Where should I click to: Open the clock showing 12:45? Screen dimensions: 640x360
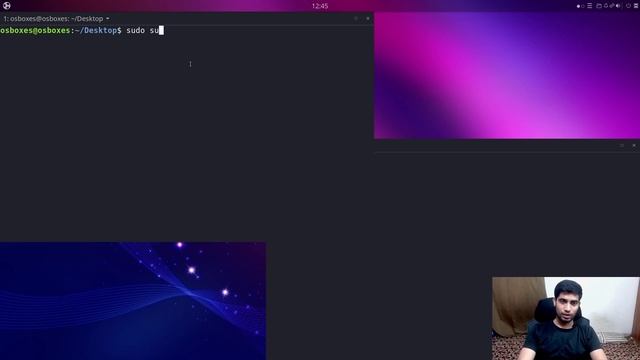(x=320, y=6)
